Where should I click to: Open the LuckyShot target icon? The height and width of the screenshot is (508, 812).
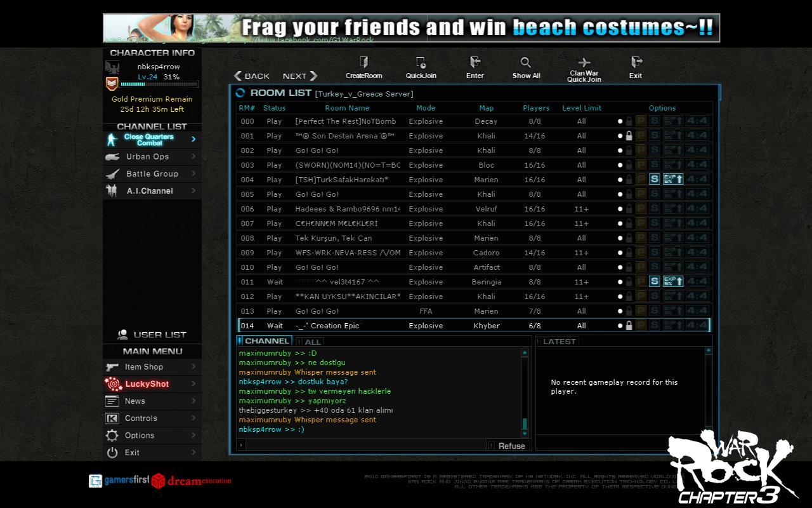click(113, 384)
